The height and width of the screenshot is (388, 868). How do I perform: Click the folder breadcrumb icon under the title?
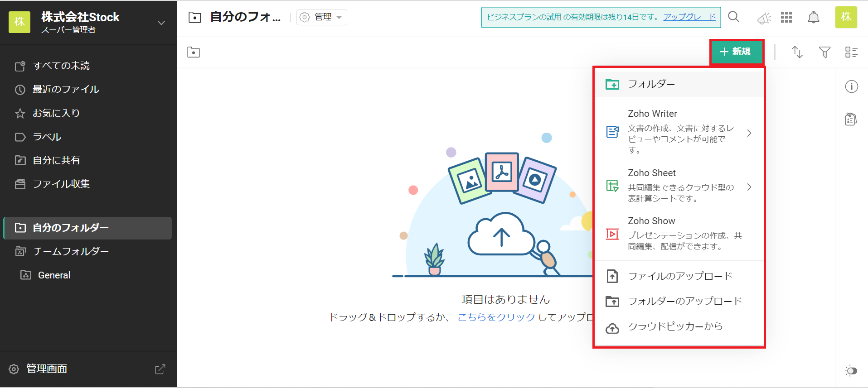coord(194,52)
